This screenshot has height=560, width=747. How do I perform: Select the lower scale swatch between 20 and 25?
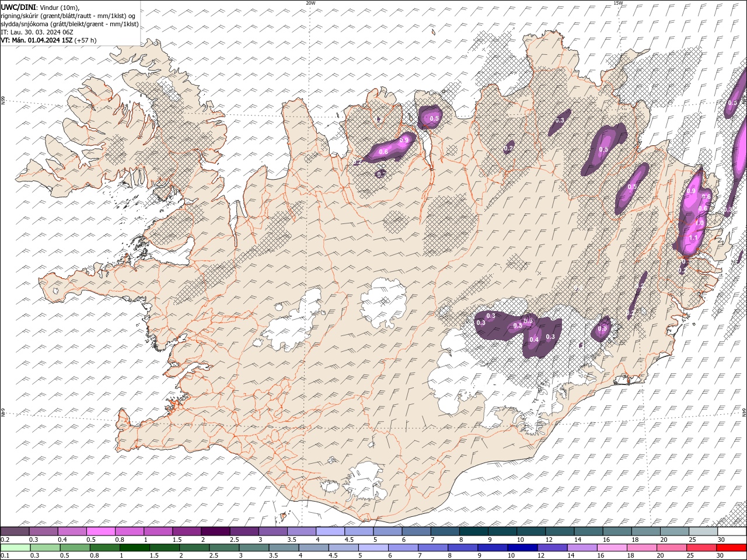coord(671,548)
